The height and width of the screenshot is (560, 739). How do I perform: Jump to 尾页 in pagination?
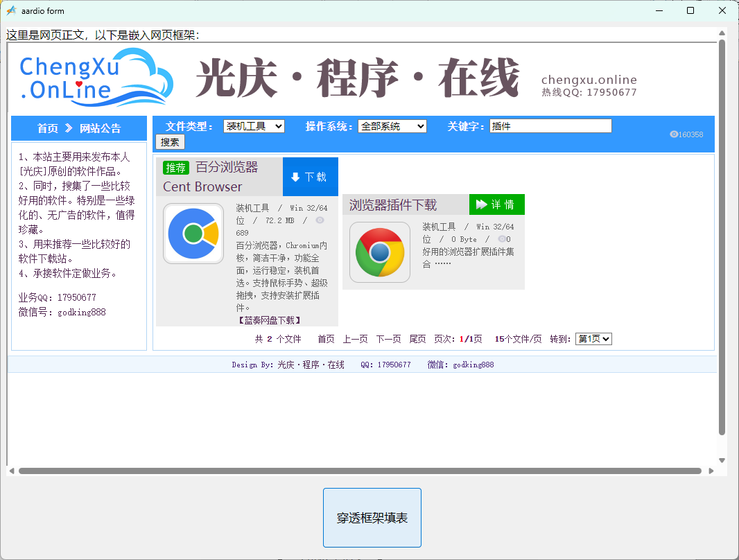pos(417,339)
